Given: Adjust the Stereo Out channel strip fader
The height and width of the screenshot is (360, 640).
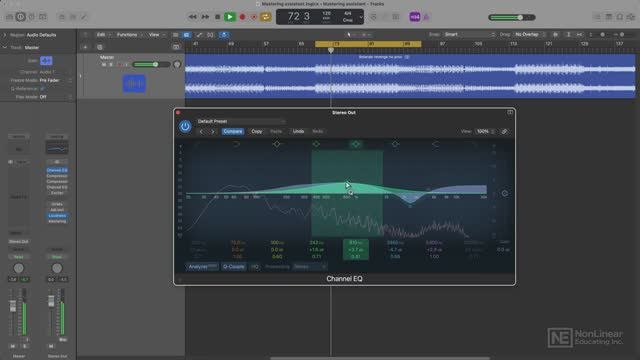Looking at the screenshot, I should pos(51,301).
